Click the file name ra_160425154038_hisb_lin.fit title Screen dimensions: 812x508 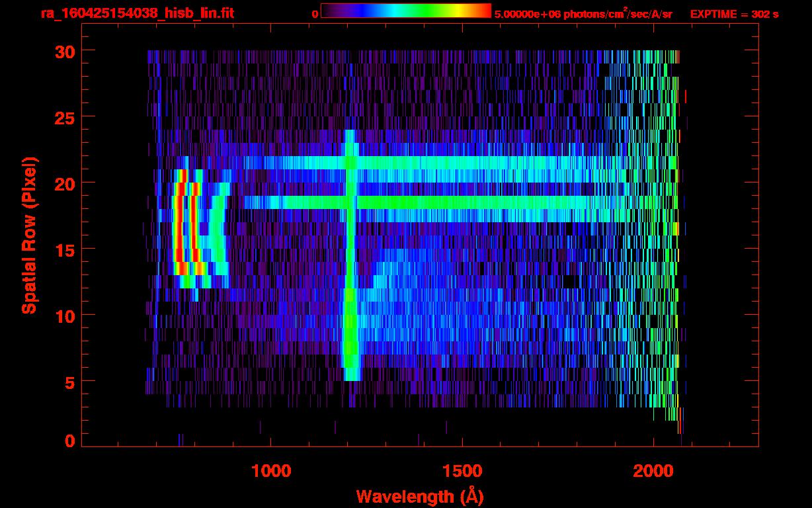(x=137, y=13)
